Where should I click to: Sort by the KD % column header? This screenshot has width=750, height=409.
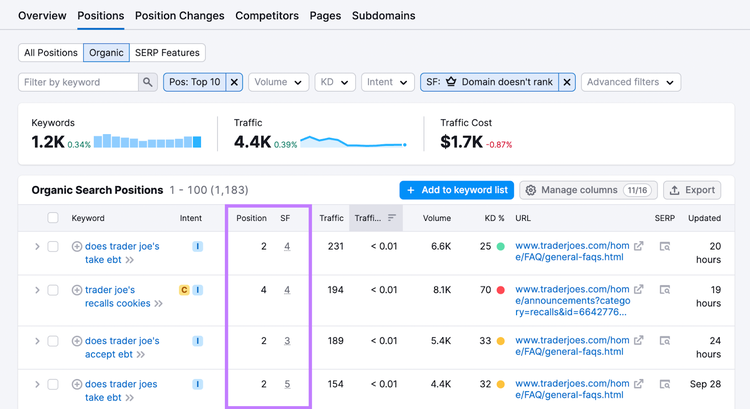494,218
